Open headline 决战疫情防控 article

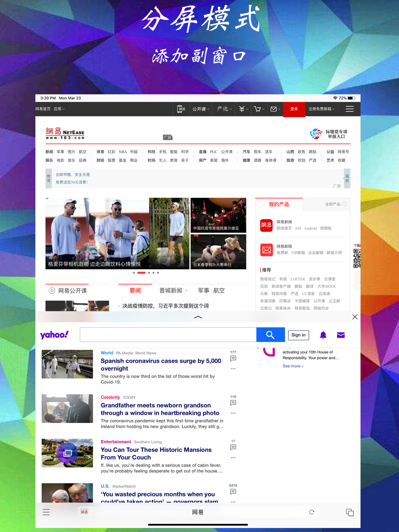tap(165, 306)
